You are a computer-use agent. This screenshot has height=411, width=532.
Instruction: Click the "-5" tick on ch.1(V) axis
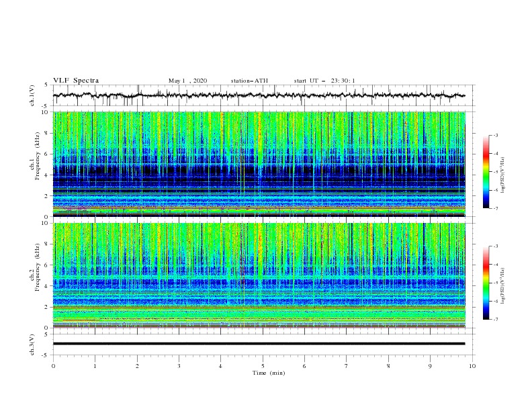[46, 106]
